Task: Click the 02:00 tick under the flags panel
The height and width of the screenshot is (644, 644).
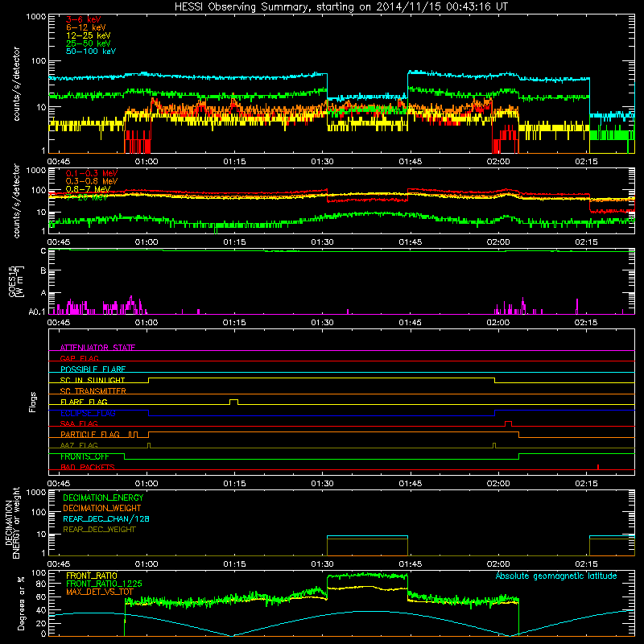Action: click(498, 484)
